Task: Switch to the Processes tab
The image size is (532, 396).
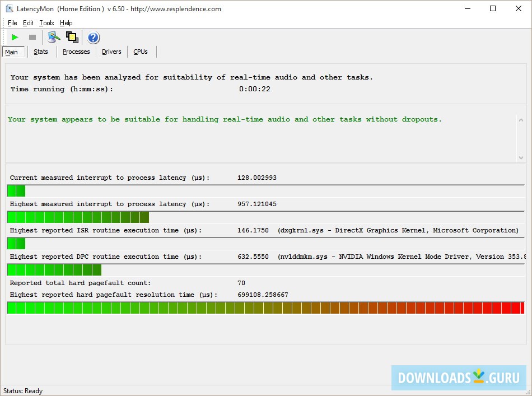Action: (76, 52)
